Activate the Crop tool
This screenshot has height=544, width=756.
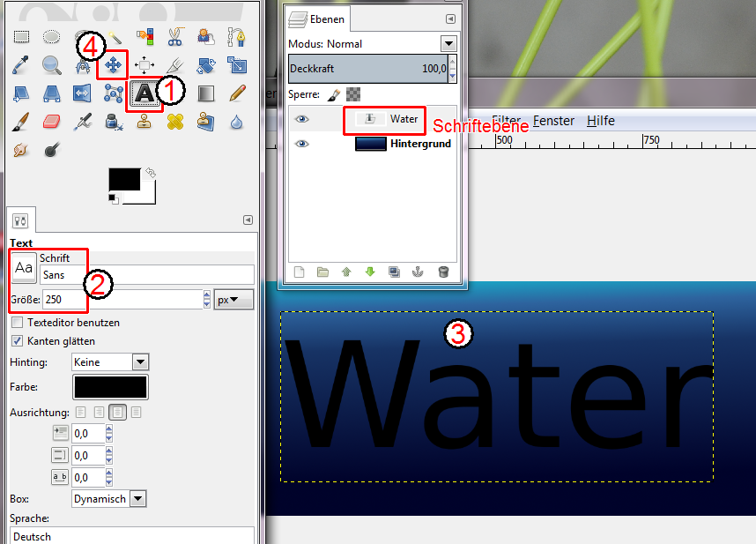click(175, 65)
